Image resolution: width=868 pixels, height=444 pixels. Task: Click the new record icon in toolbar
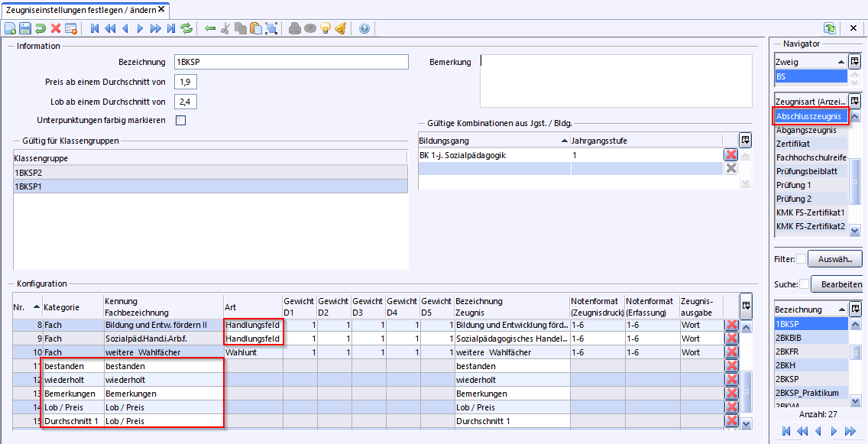pos(11,28)
